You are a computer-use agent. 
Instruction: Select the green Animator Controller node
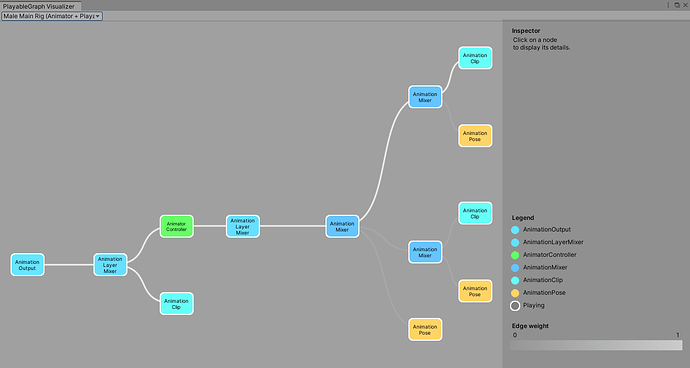click(x=176, y=226)
